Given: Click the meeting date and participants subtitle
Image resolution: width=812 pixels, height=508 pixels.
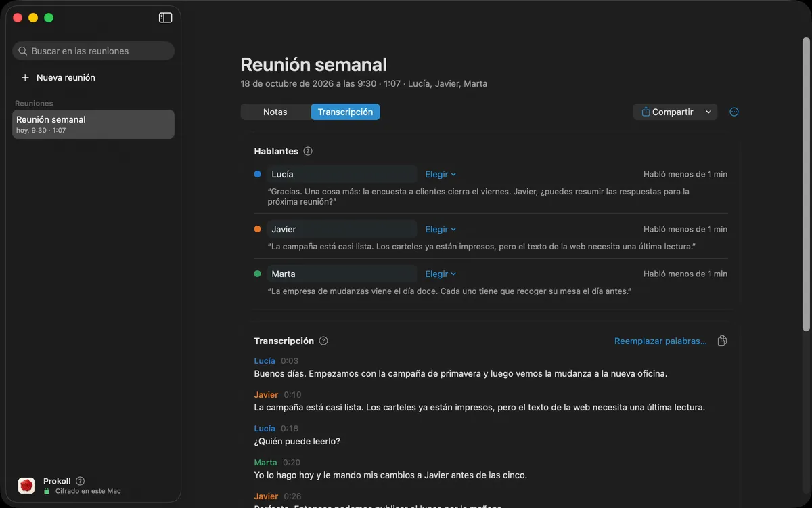Looking at the screenshot, I should tap(364, 84).
